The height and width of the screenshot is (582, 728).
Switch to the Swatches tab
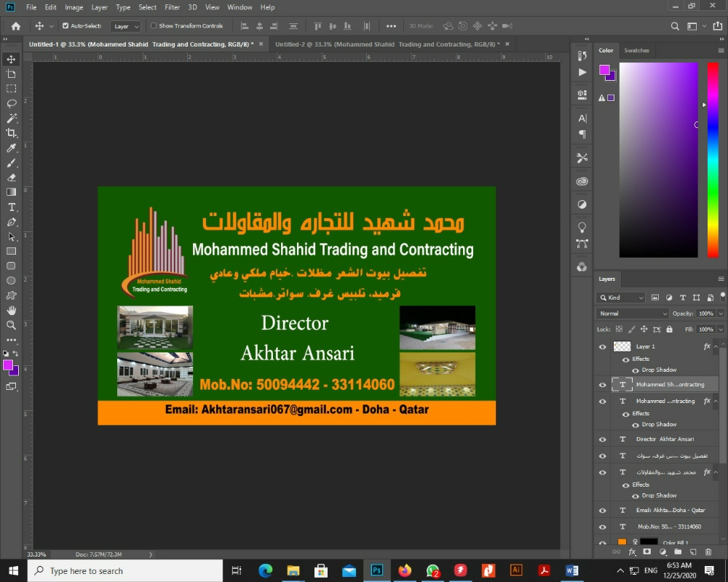(x=636, y=50)
